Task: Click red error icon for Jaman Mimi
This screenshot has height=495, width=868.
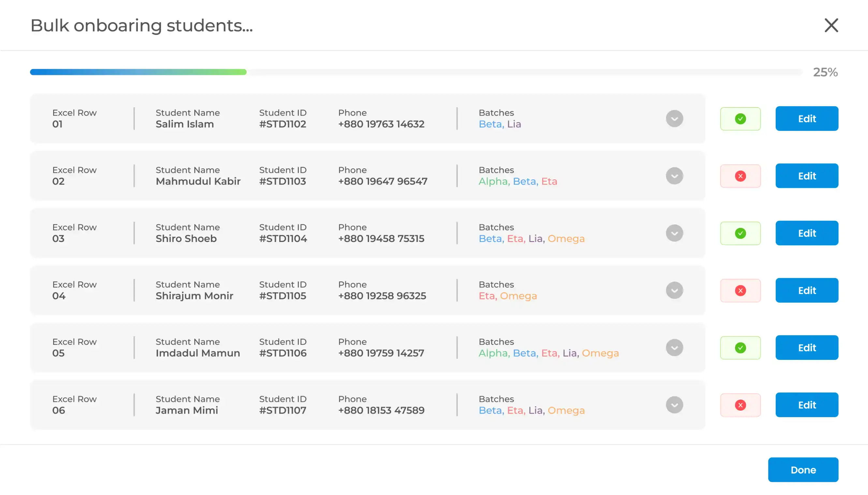Action: (x=740, y=405)
